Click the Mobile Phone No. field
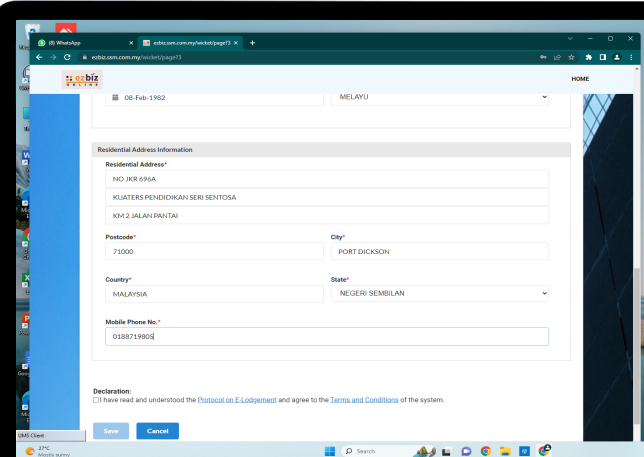The width and height of the screenshot is (644, 457). [x=326, y=337]
